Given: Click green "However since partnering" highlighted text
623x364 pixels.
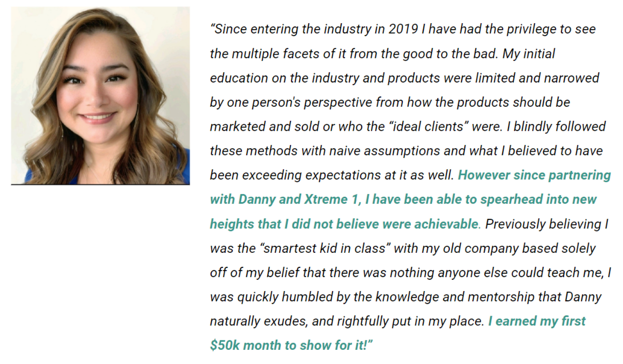Looking at the screenshot, I should [534, 175].
